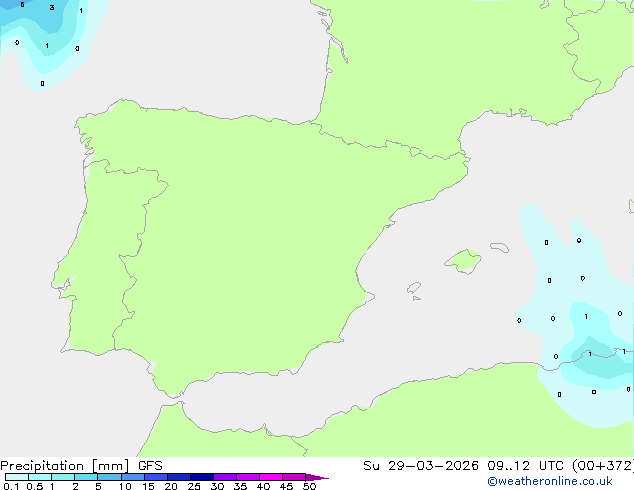The width and height of the screenshot is (634, 490).
Task: Click the '0.5' legend tick label
Action: 35,486
